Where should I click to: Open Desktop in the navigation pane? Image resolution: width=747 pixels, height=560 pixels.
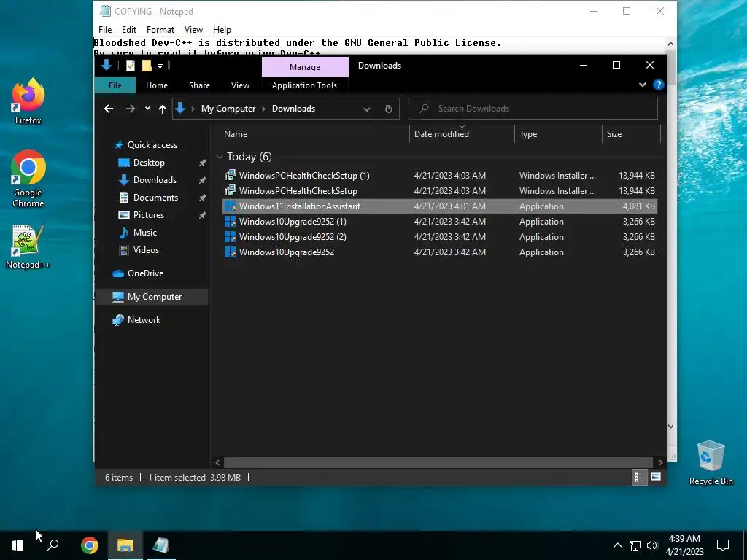point(149,163)
